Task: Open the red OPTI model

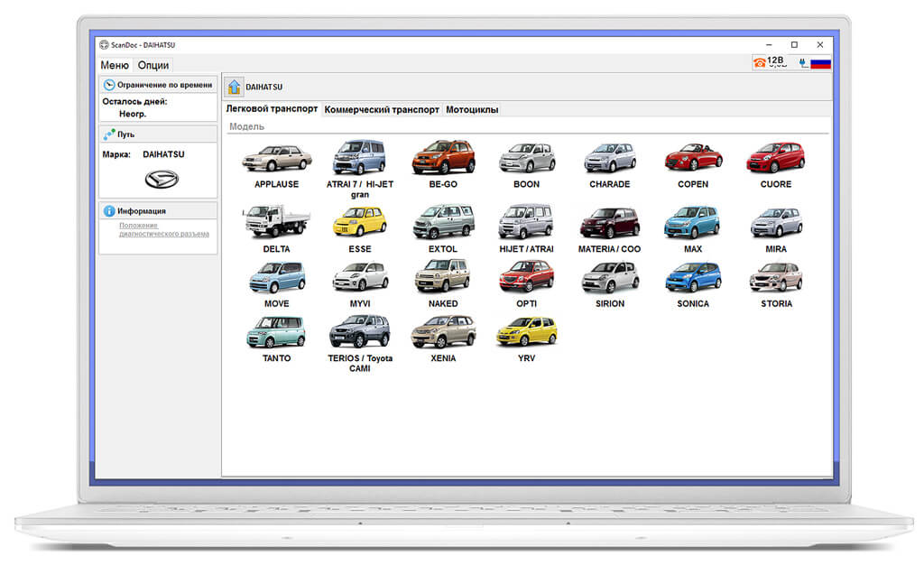Action: click(x=526, y=277)
